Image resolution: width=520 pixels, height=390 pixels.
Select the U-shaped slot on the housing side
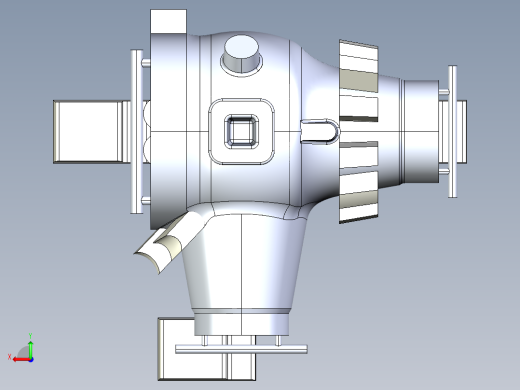[319, 131]
